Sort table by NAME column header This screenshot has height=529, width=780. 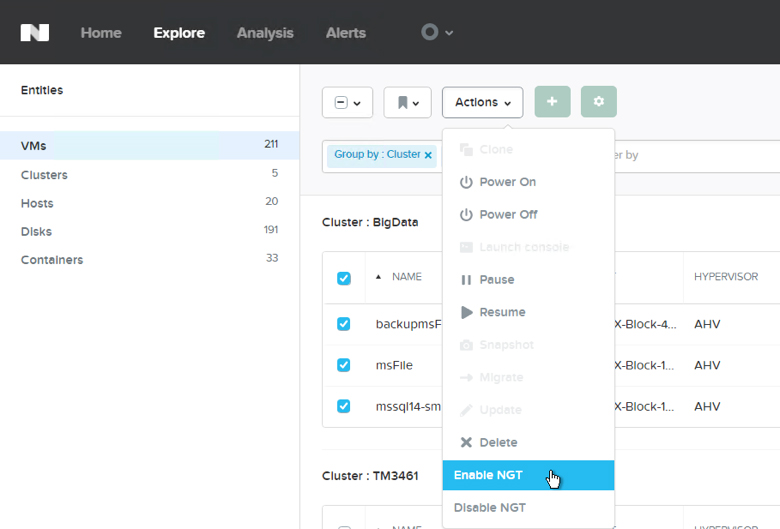point(406,277)
